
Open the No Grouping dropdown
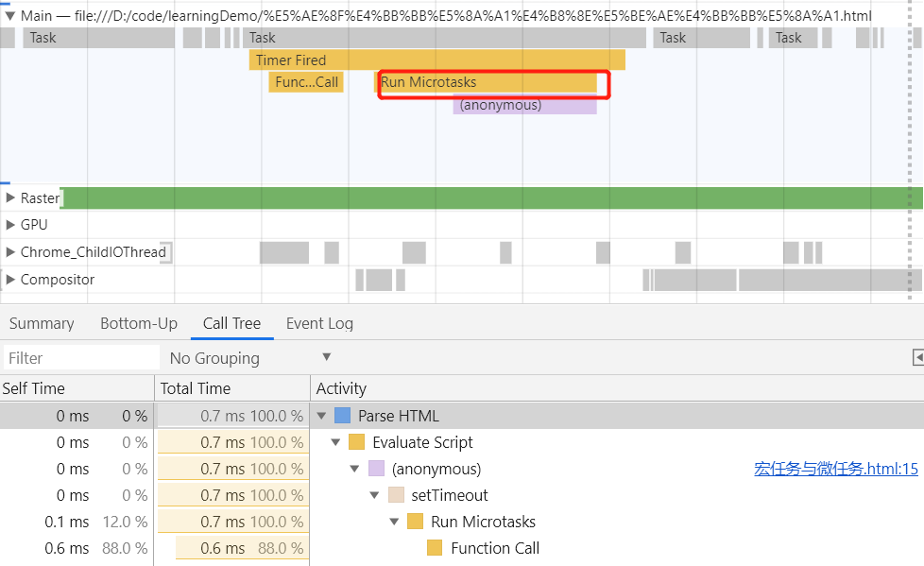coord(250,358)
